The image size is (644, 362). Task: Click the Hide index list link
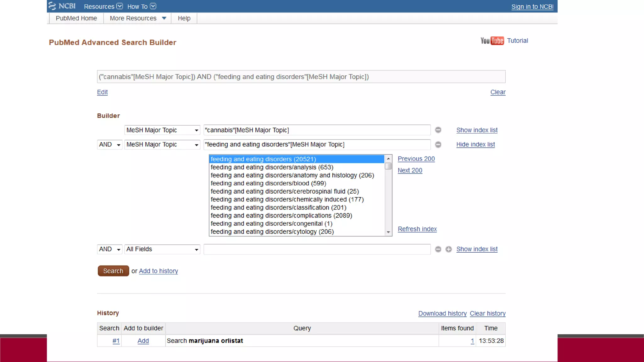point(475,145)
